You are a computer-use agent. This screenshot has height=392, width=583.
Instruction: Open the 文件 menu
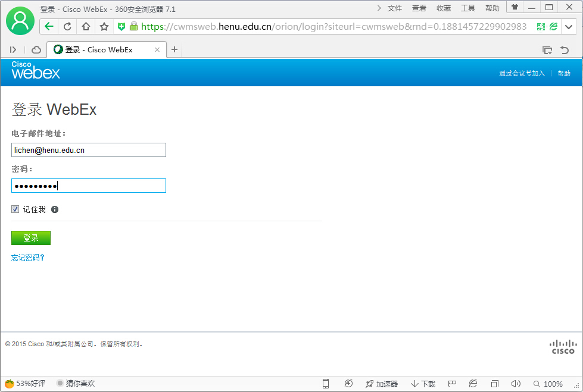click(394, 8)
